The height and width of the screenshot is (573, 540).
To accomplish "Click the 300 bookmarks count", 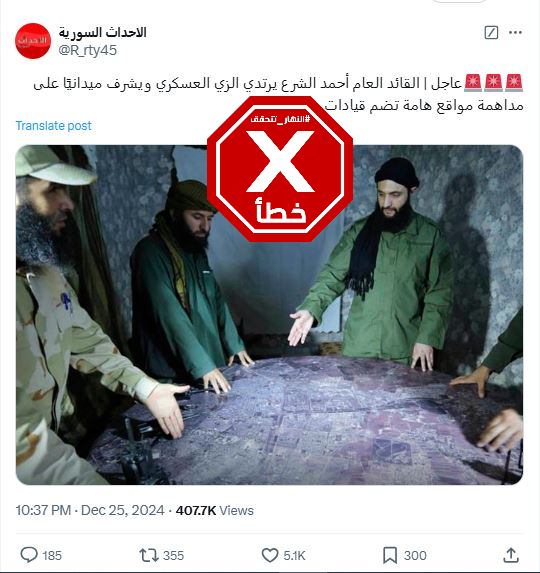I will (x=415, y=555).
